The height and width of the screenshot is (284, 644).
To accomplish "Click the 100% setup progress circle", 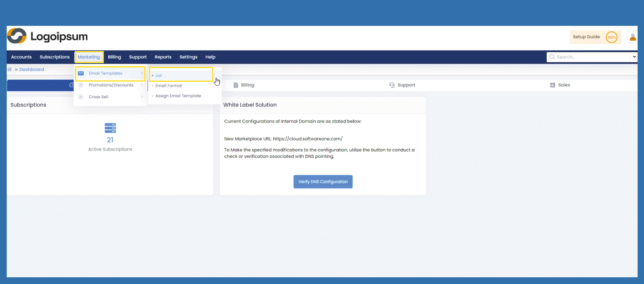I will click(x=611, y=37).
